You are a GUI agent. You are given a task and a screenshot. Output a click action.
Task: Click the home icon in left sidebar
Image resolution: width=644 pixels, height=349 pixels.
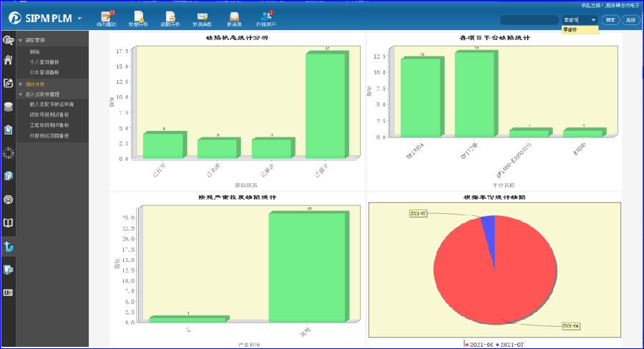(x=9, y=60)
